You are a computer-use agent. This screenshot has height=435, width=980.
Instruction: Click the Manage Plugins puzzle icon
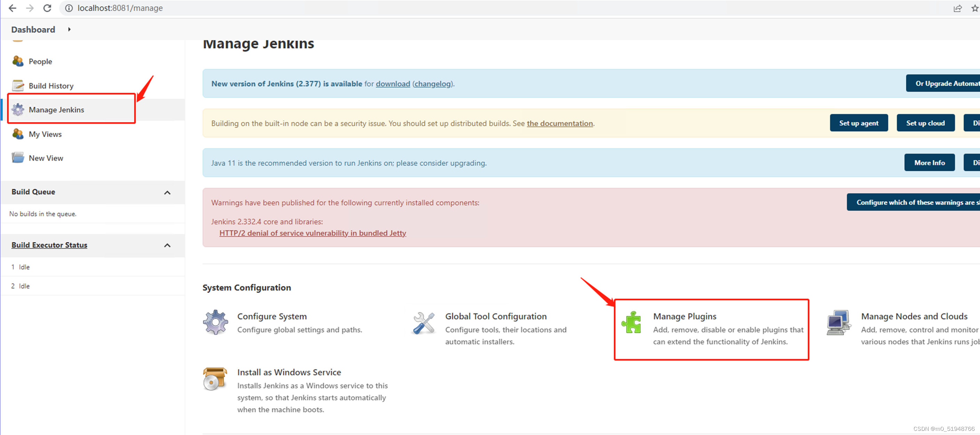point(632,322)
